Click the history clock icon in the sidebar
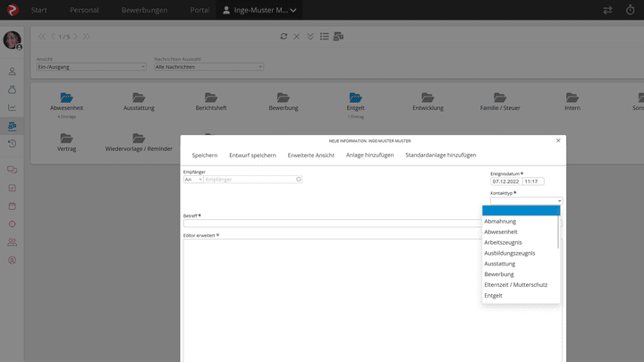This screenshot has height=362, width=644. (x=13, y=144)
